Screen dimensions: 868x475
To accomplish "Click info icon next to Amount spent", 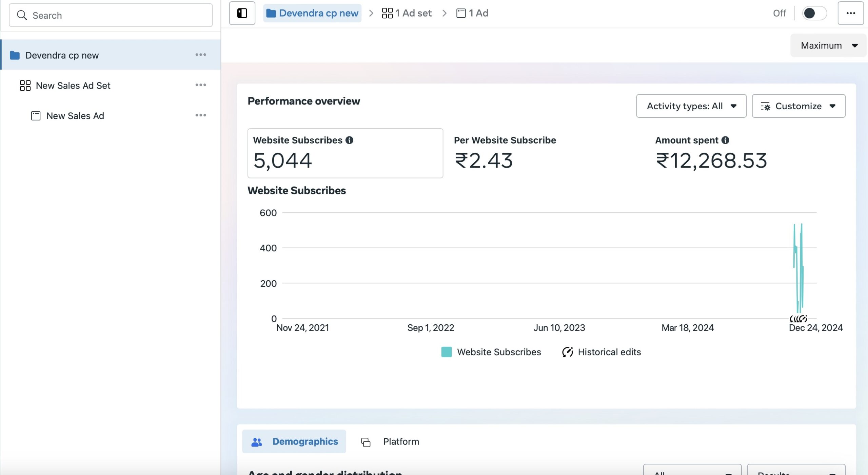I will click(x=725, y=140).
